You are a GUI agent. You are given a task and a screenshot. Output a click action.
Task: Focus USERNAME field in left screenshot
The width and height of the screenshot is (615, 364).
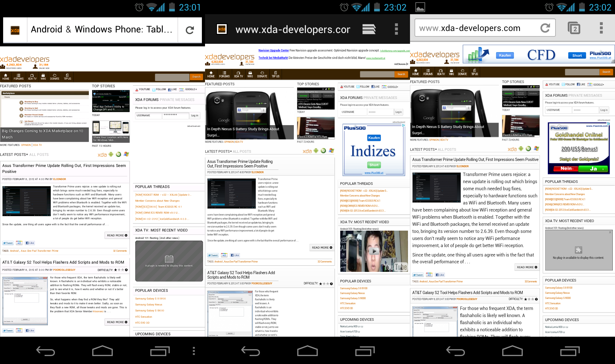pos(149,115)
